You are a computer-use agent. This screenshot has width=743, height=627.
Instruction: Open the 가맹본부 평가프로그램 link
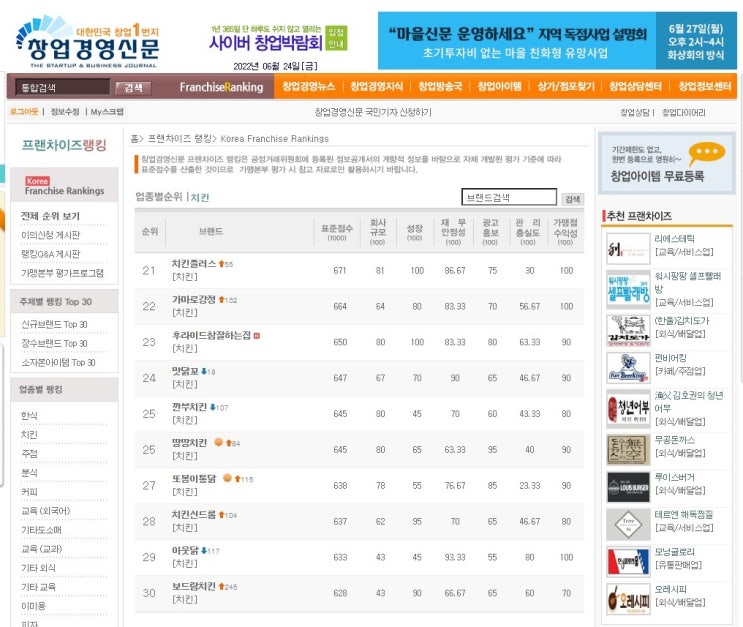(62, 273)
